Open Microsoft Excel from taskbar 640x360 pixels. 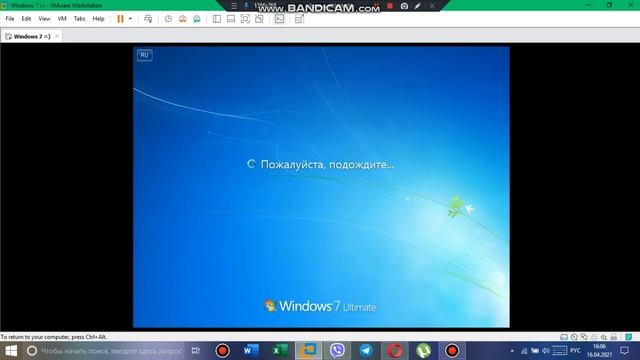(280, 351)
